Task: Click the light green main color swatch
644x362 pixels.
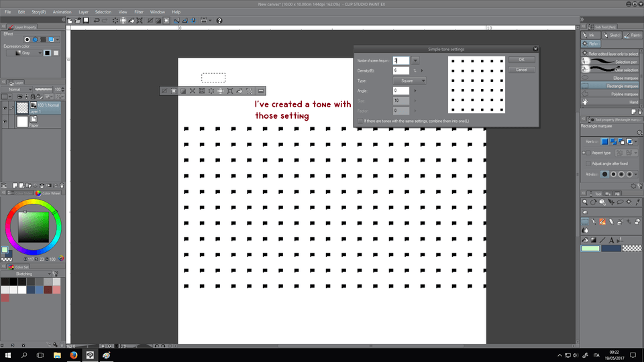Action: coord(590,248)
